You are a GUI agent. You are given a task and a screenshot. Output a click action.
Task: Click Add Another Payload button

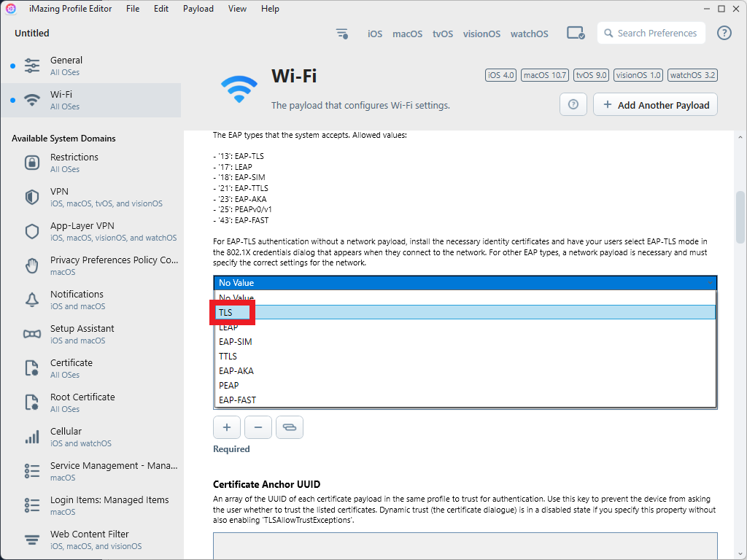pos(656,104)
